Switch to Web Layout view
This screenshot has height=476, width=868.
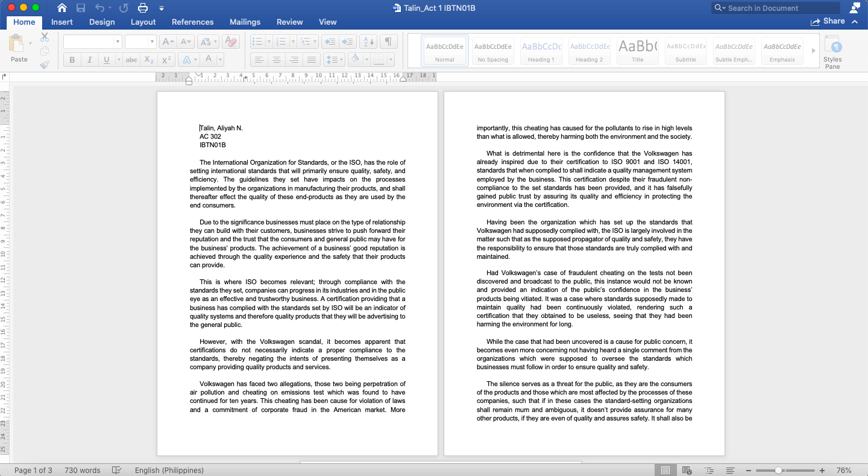click(687, 471)
